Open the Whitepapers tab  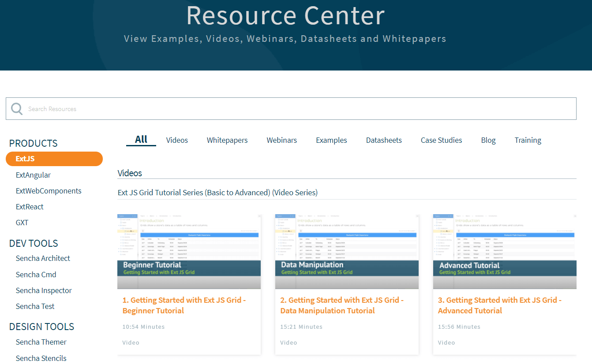(x=227, y=140)
